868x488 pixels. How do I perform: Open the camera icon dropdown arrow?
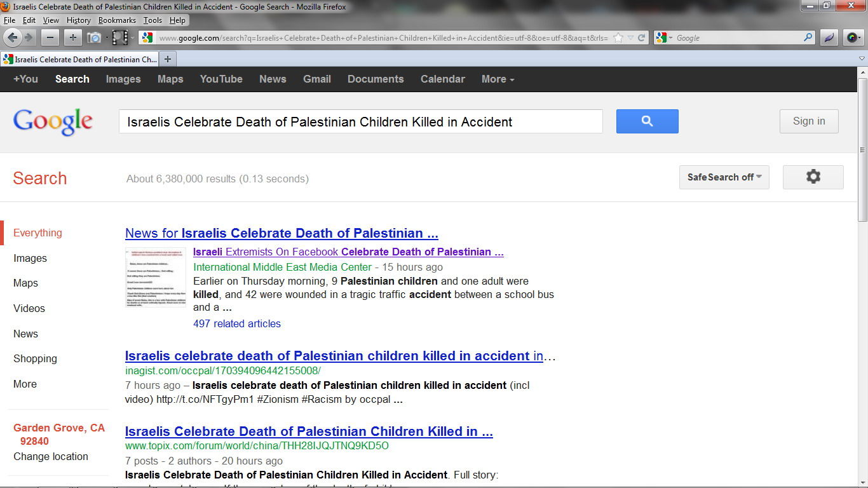point(107,38)
